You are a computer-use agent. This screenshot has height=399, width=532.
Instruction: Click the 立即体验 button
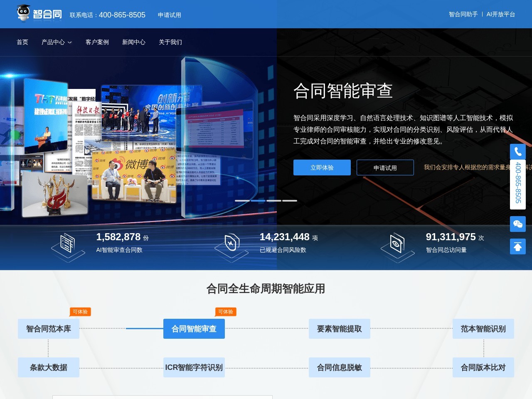coord(322,167)
